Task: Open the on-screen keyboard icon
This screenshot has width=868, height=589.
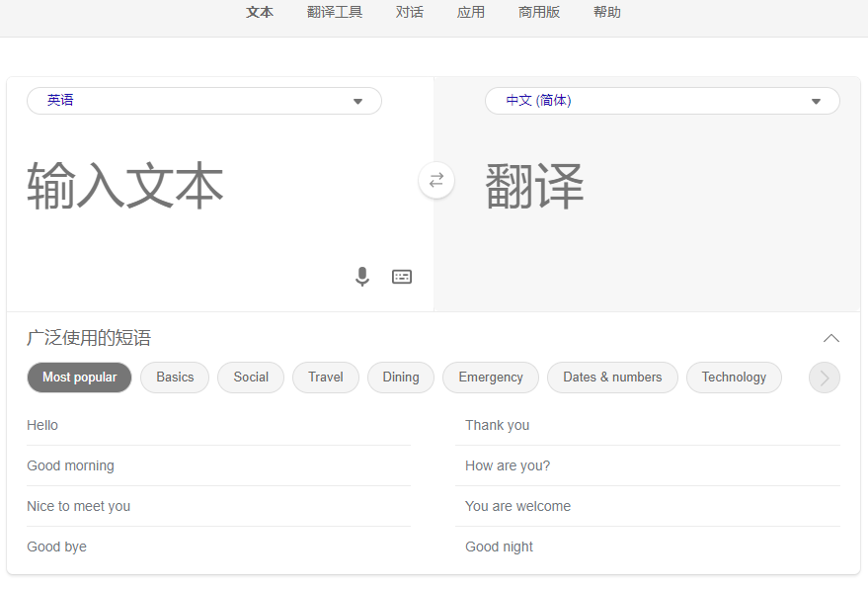Action: (x=402, y=277)
